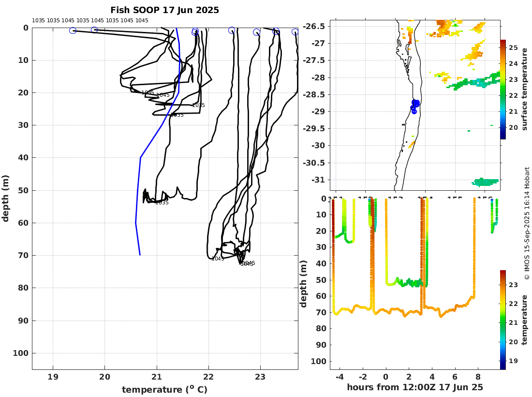The height and width of the screenshot is (397, 532).
Task: Click the leftmost blue circle marker near 19.4 °C
Action: 73,31
